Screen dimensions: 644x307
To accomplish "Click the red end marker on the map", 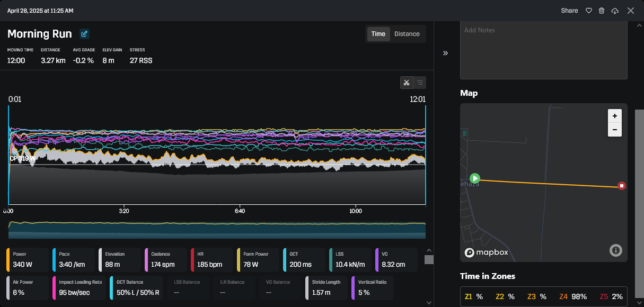I will [622, 186].
